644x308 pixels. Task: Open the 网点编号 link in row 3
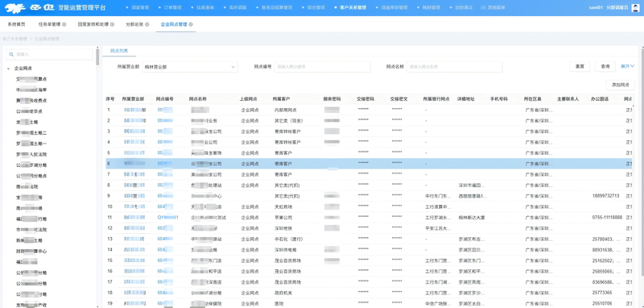pos(165,131)
